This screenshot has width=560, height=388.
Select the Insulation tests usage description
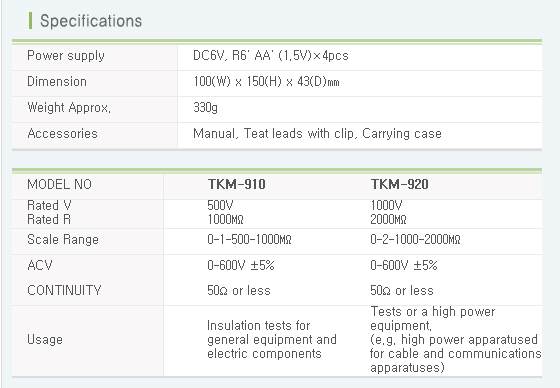pos(272,339)
